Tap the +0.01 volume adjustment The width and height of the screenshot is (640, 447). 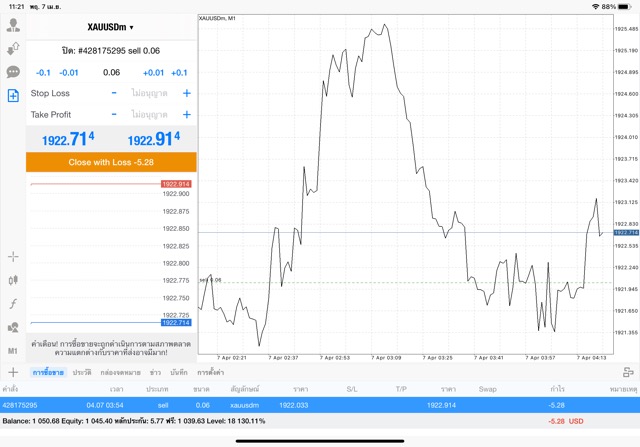click(153, 72)
